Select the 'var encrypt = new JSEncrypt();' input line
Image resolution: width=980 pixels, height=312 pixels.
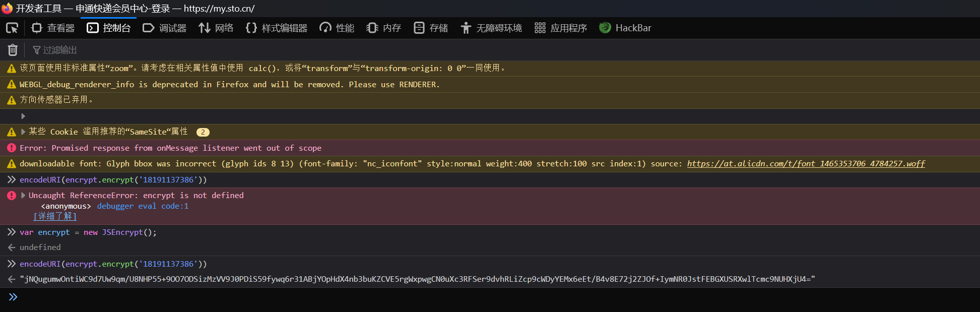(88, 232)
